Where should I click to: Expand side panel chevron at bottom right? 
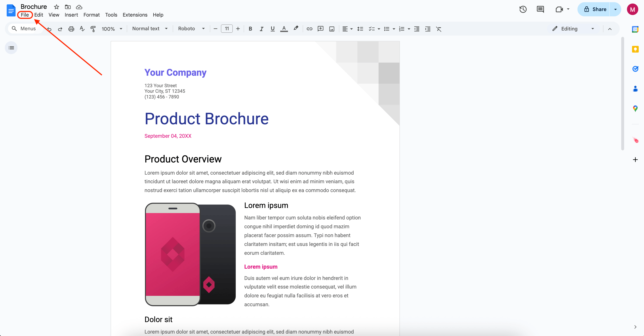[x=635, y=327]
